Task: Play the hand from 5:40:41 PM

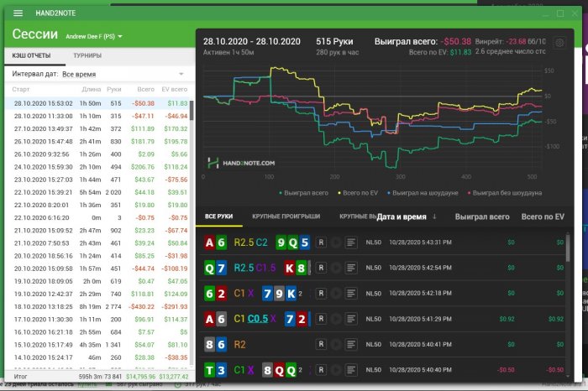Action: [x=336, y=345]
